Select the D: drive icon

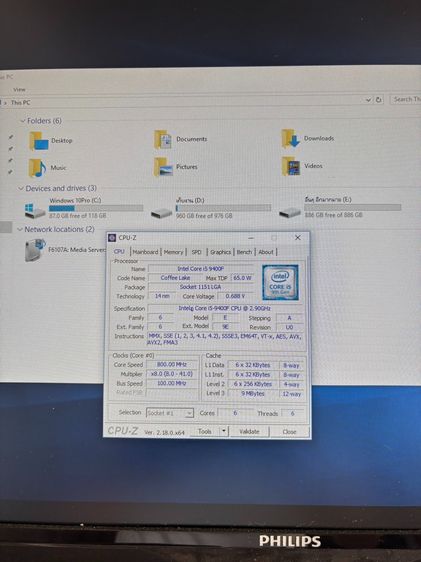click(x=162, y=214)
